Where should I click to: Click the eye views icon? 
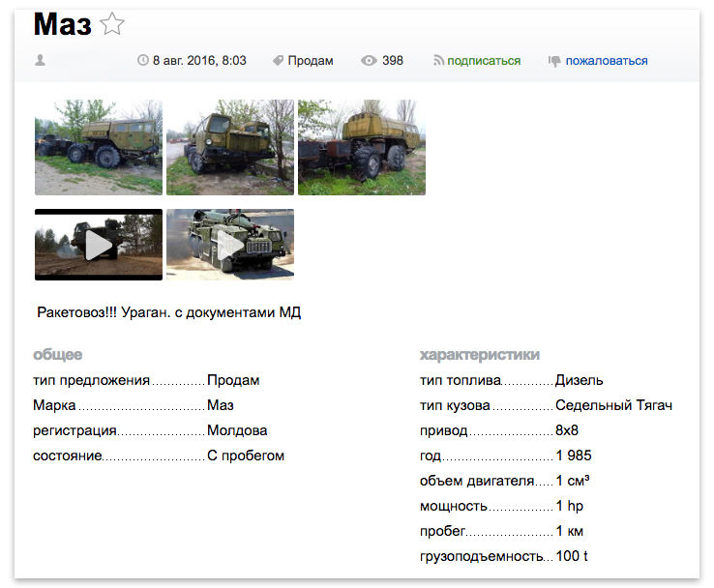[369, 61]
